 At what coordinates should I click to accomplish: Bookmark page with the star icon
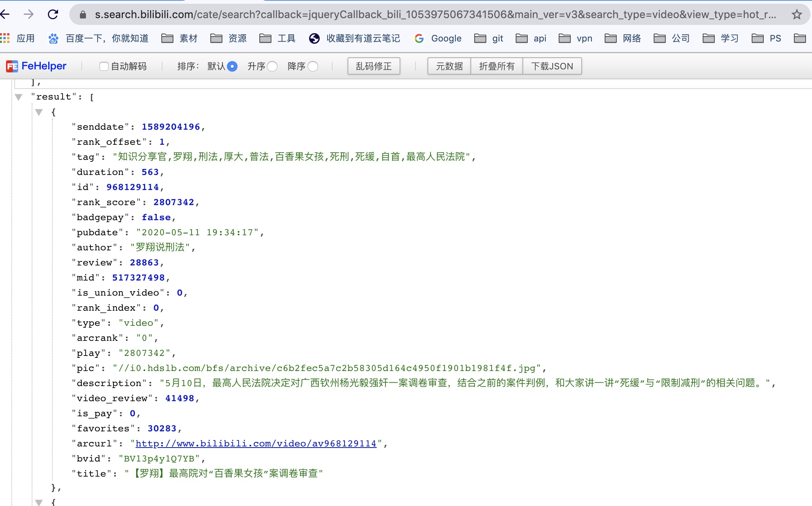click(x=797, y=14)
